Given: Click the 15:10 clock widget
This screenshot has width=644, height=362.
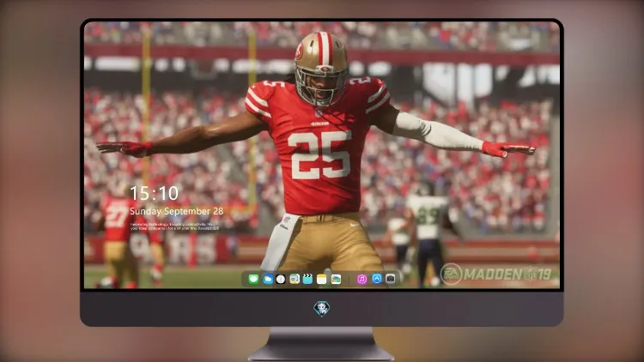Looking at the screenshot, I should point(154,193).
